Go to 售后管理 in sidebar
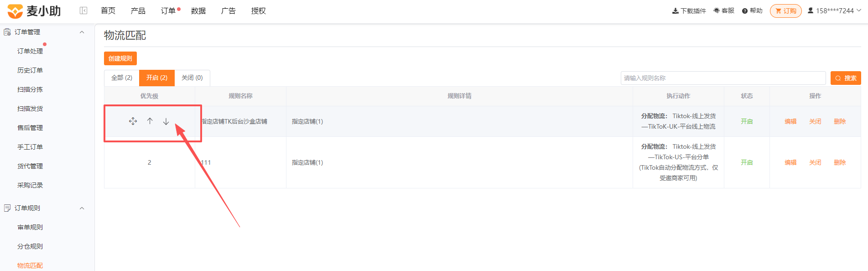The image size is (868, 271). (30, 128)
